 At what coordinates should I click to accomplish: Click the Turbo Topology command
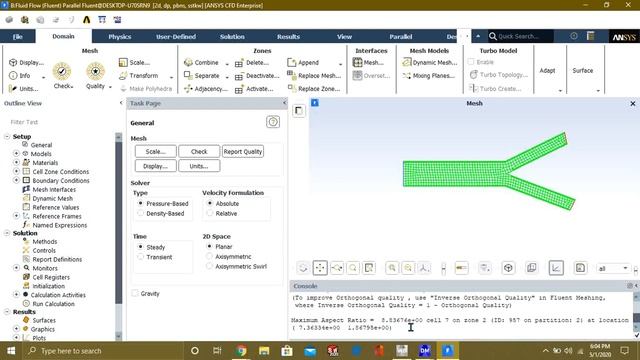(499, 75)
